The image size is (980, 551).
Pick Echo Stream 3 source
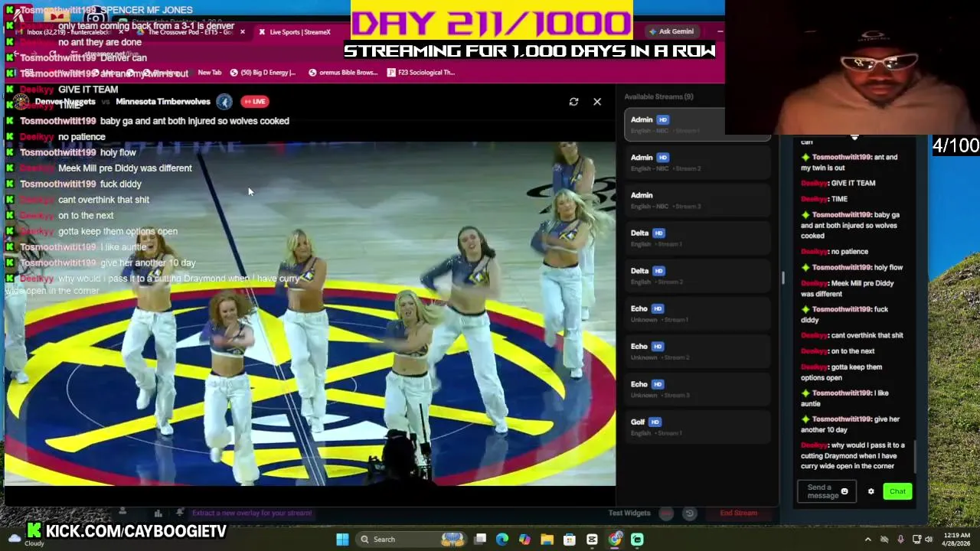pyautogui.click(x=697, y=390)
